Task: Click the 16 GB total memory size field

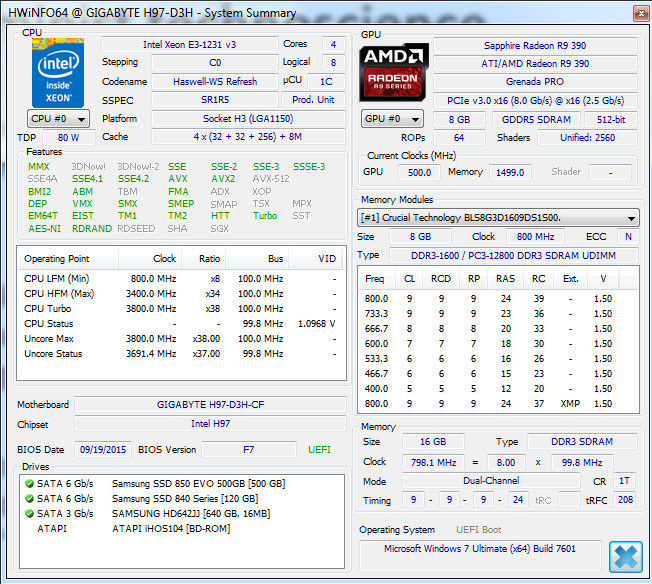Action: pyautogui.click(x=433, y=442)
